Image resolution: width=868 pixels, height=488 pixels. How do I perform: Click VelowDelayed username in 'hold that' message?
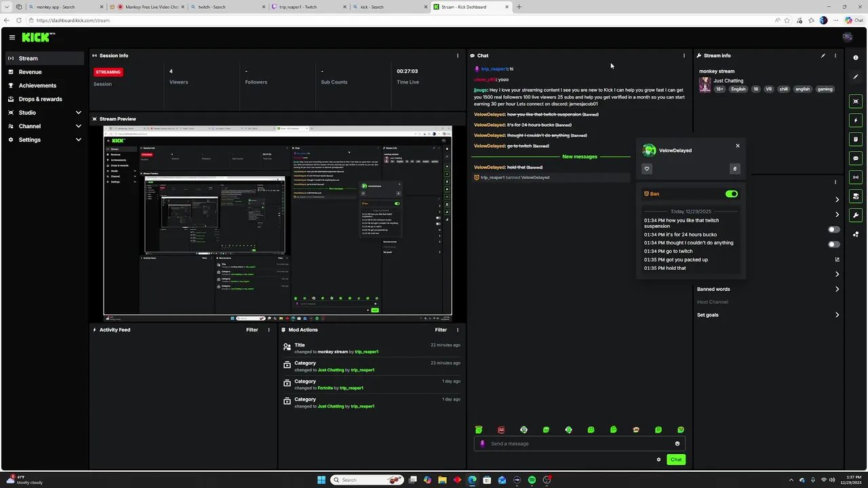490,167
